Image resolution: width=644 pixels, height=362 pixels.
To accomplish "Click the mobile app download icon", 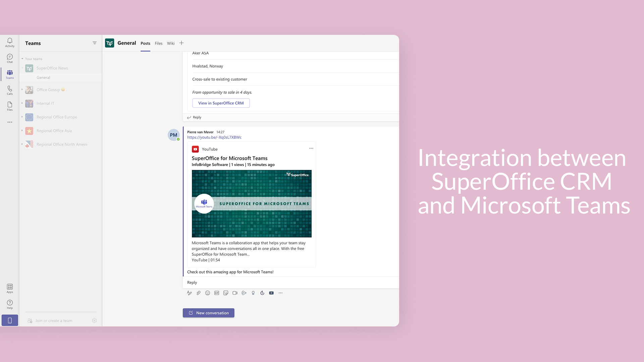I will [x=10, y=320].
